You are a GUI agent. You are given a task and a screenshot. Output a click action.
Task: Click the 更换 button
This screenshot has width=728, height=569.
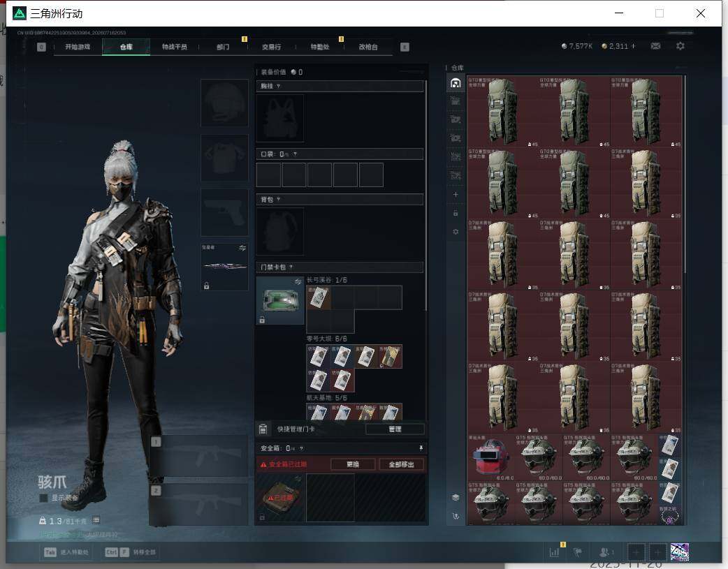(353, 464)
